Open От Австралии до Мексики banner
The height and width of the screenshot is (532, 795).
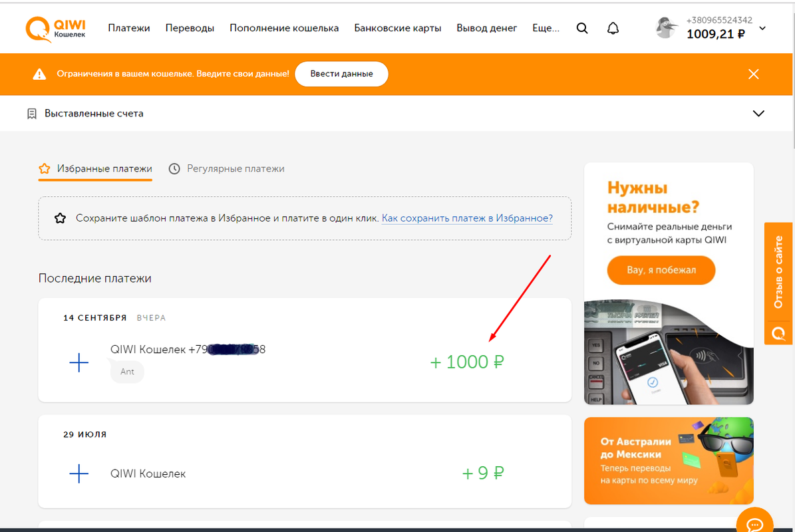pos(669,461)
